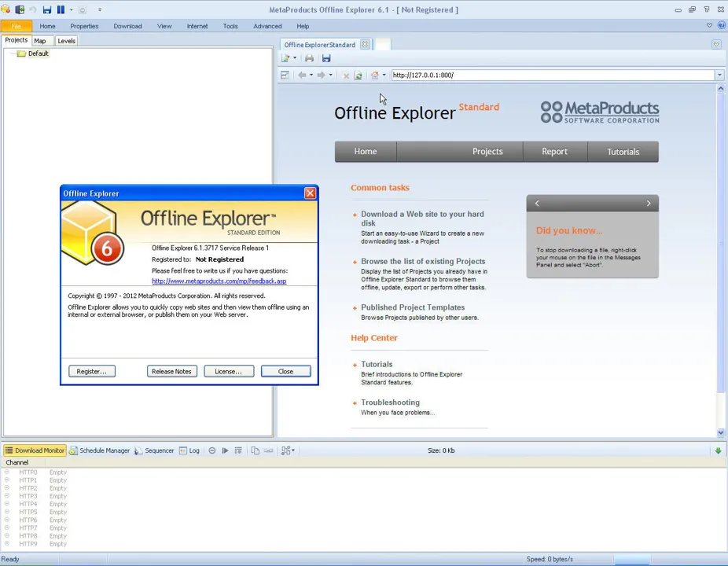Viewport: 728px width, 566px height.
Task: Open a new blank browser tab
Action: [383, 44]
